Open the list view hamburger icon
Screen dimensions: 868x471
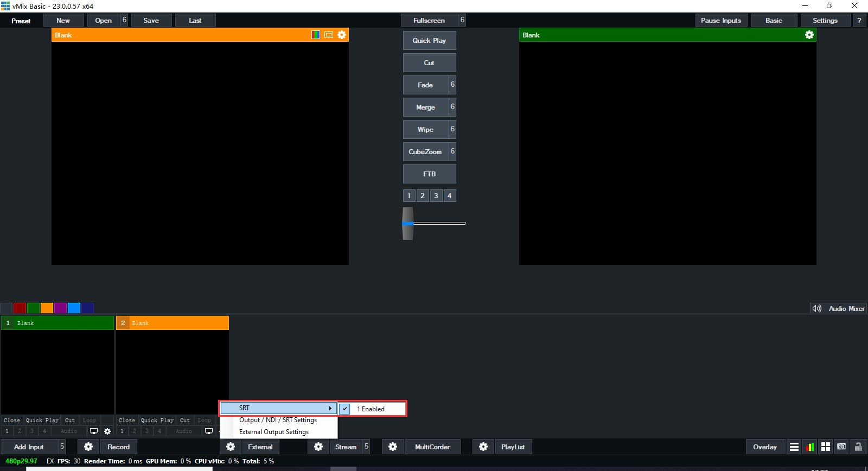(x=794, y=447)
